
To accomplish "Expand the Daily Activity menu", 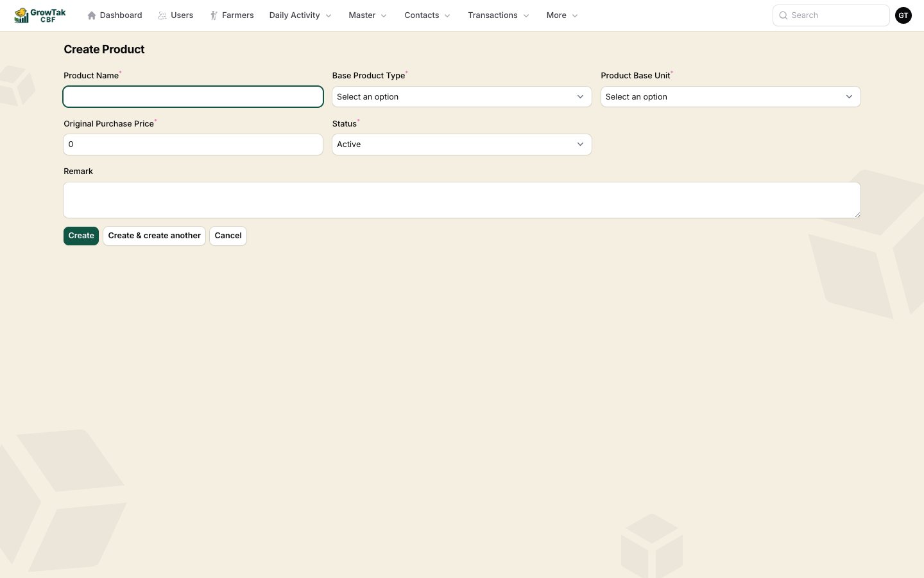I will click(x=300, y=15).
